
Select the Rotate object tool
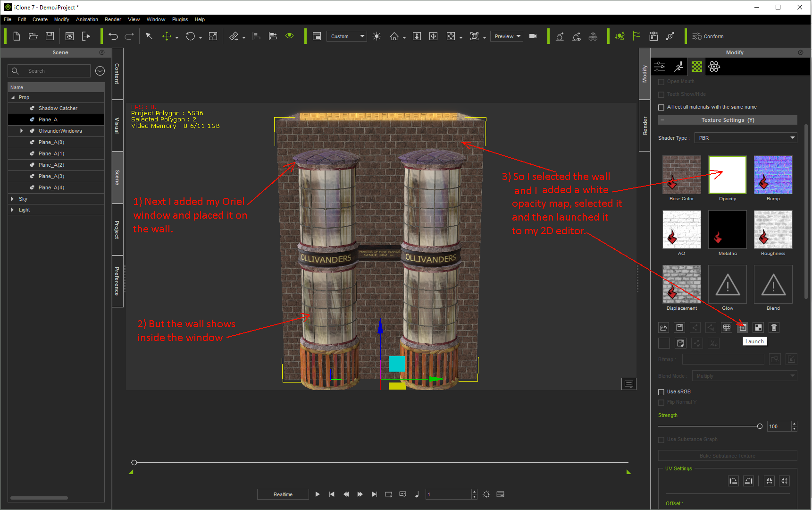[190, 36]
